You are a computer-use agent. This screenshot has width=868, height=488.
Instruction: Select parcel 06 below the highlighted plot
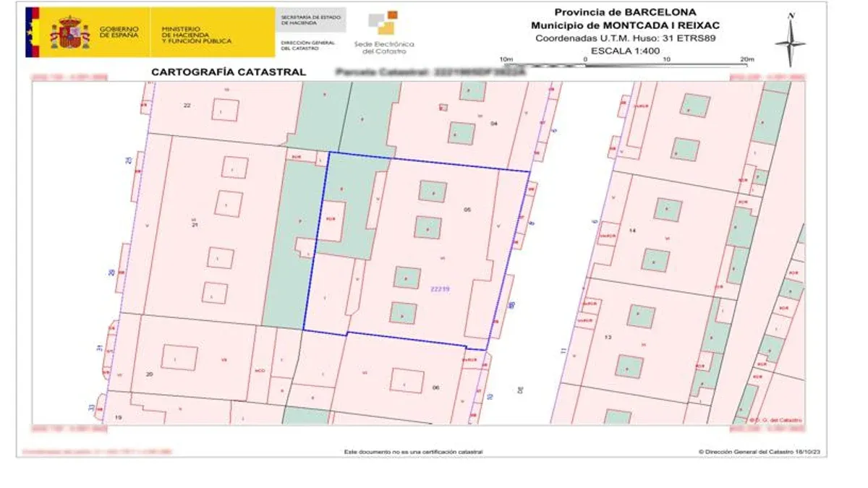[x=435, y=388]
